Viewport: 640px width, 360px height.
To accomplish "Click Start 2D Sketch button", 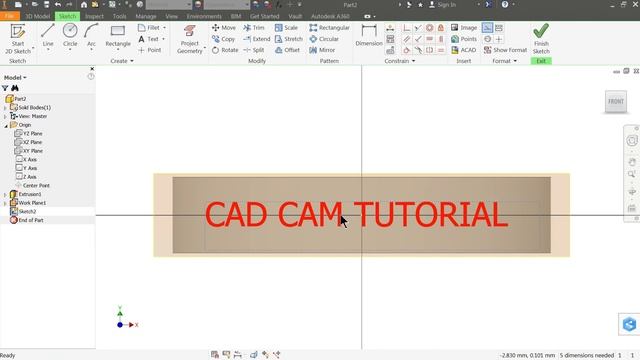I will (18, 39).
